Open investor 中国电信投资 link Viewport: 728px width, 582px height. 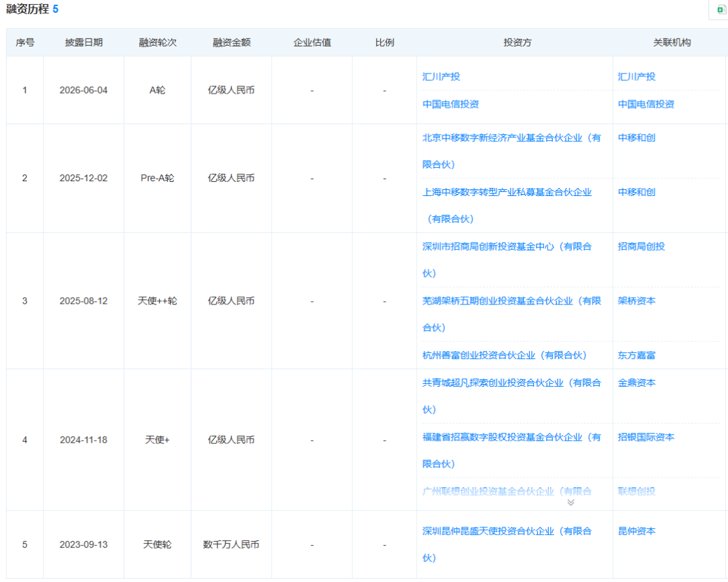[450, 104]
